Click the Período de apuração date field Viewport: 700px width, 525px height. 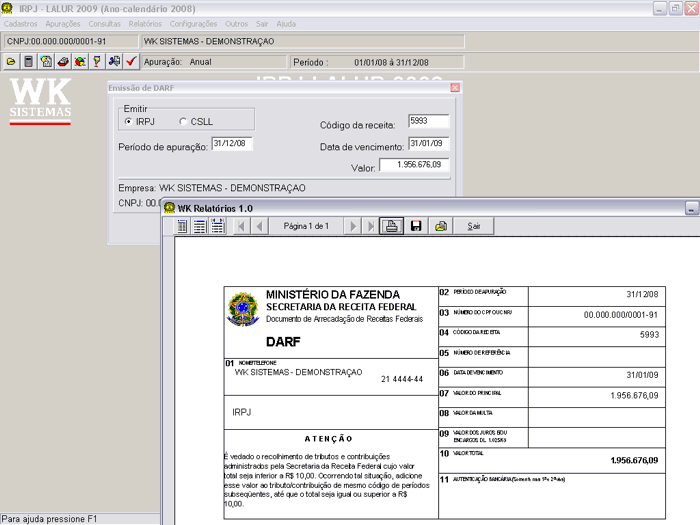(232, 144)
